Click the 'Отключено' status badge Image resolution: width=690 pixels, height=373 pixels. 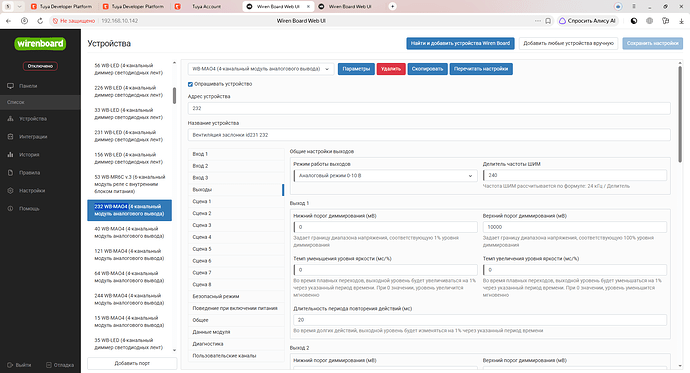point(40,66)
